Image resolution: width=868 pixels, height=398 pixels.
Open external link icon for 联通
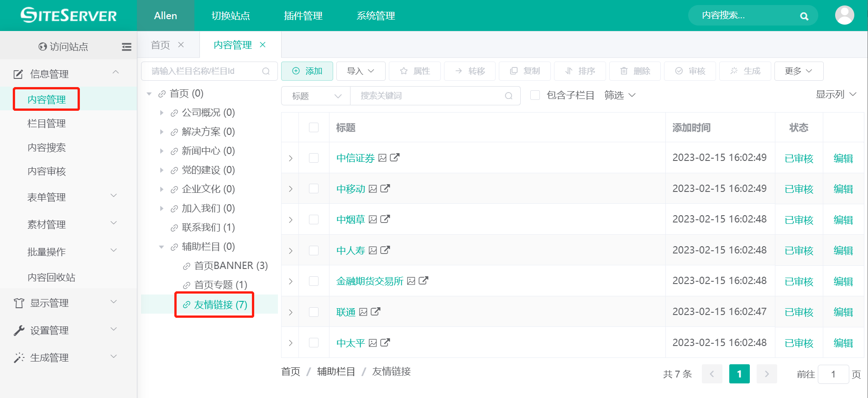pyautogui.click(x=376, y=311)
